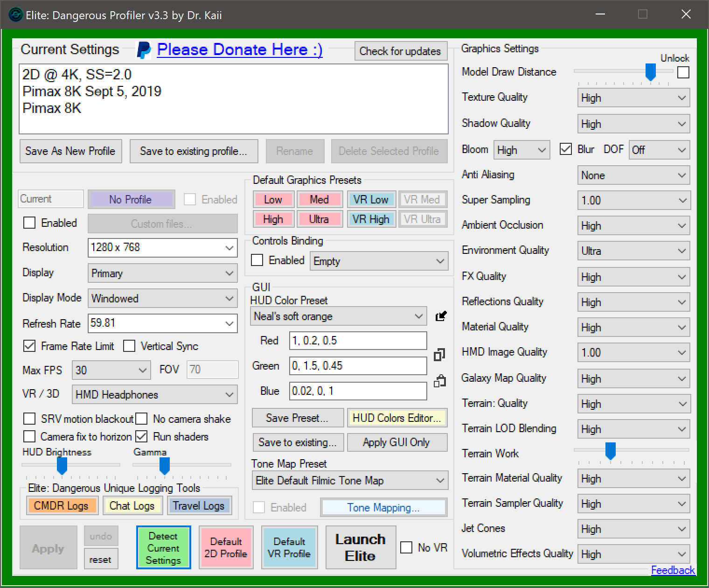
Task: Open the Anti Aliasing dropdown
Action: coord(633,175)
